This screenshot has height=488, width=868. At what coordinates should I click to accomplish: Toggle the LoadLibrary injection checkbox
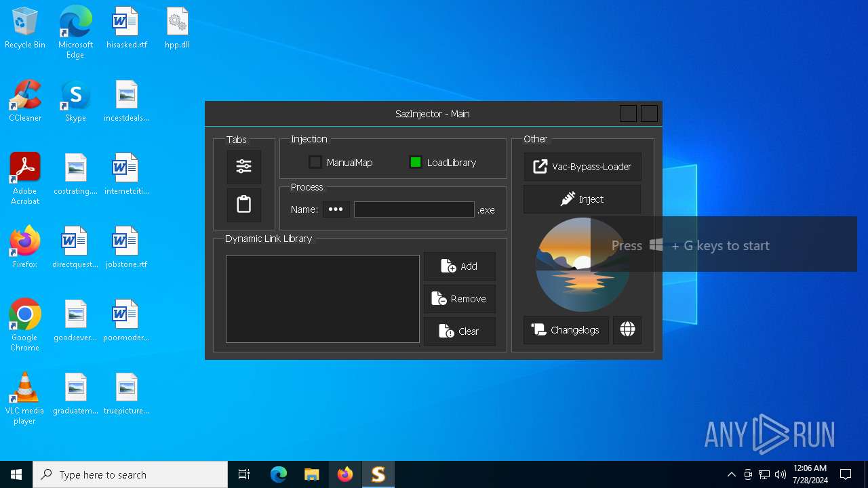click(416, 162)
